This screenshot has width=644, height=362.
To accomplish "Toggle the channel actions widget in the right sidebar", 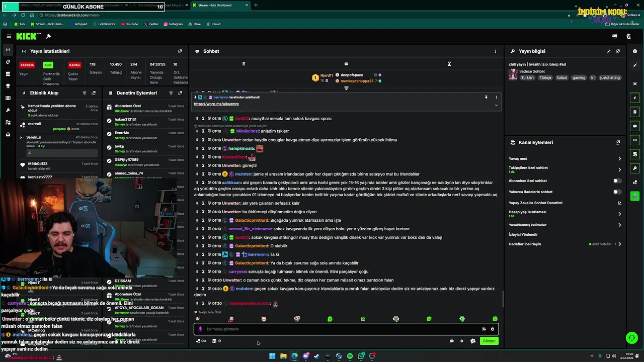I will (635, 154).
